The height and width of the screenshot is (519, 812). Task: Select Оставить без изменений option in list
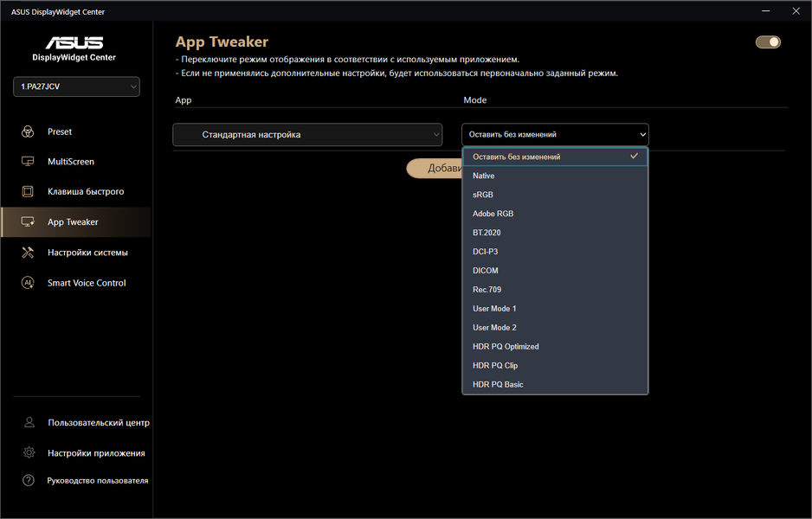555,157
